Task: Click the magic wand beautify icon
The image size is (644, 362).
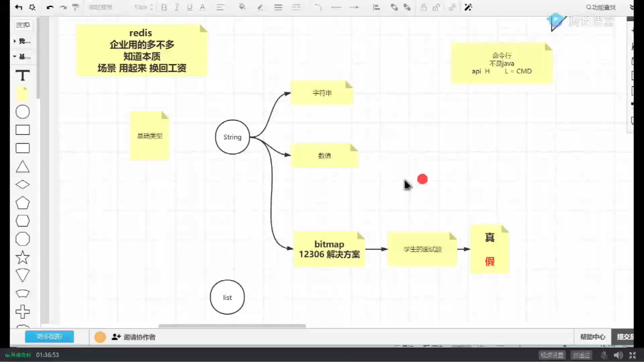Action: point(468,7)
